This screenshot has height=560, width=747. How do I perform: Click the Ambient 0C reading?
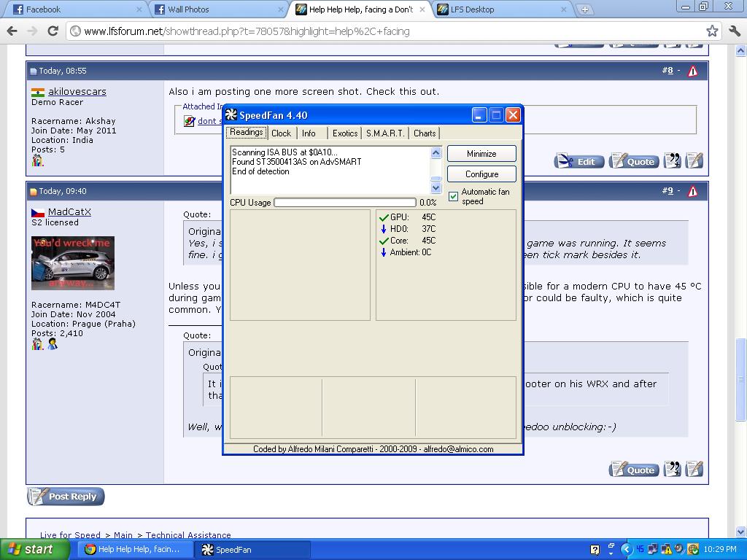point(406,252)
